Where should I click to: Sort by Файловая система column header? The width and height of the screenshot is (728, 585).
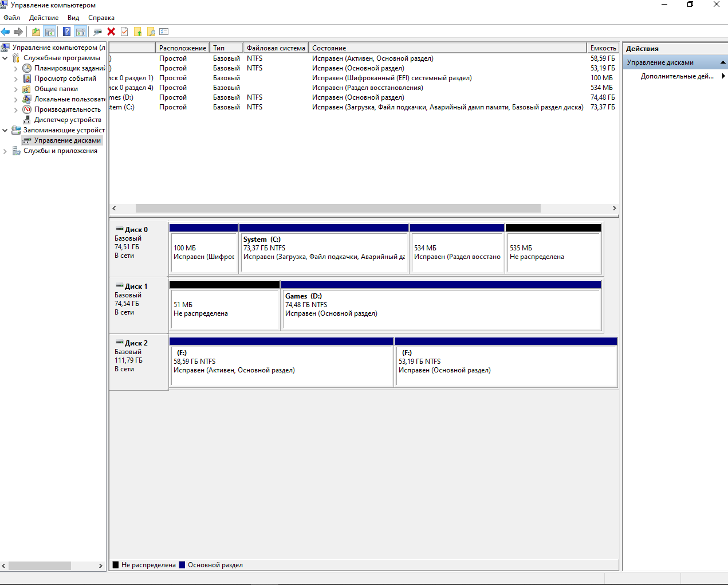276,48
